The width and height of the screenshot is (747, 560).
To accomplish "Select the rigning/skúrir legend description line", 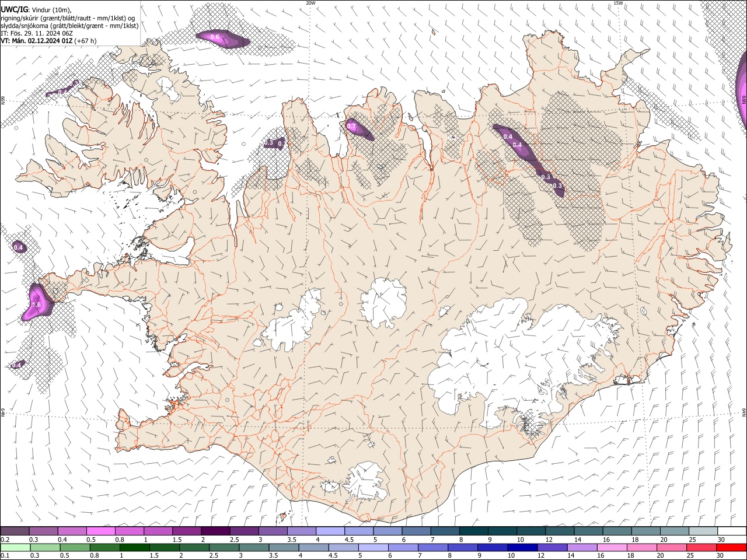I will (68, 17).
